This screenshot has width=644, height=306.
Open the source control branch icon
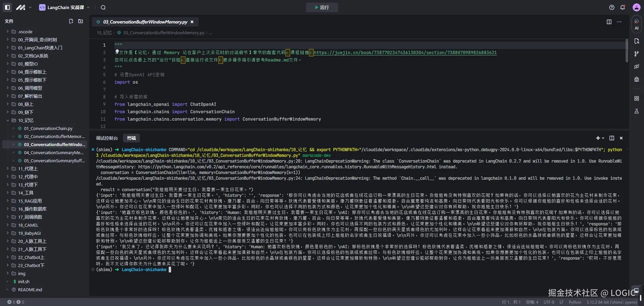[637, 54]
